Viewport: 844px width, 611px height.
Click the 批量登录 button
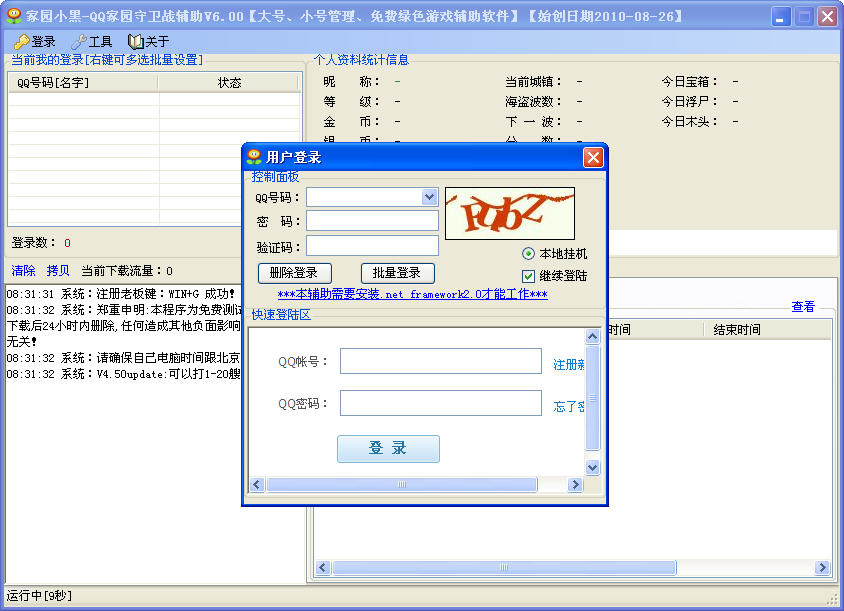click(397, 273)
